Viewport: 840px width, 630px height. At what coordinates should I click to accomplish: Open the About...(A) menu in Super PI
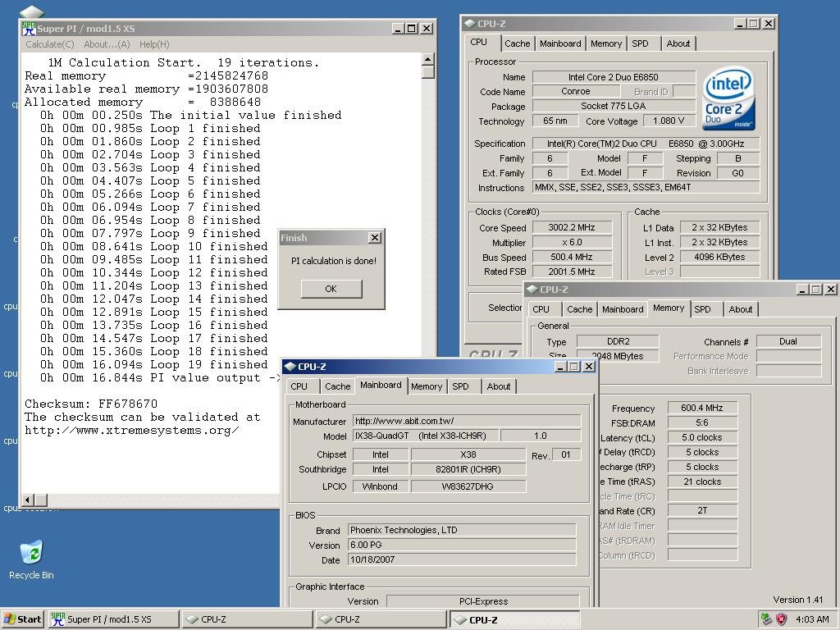(107, 44)
